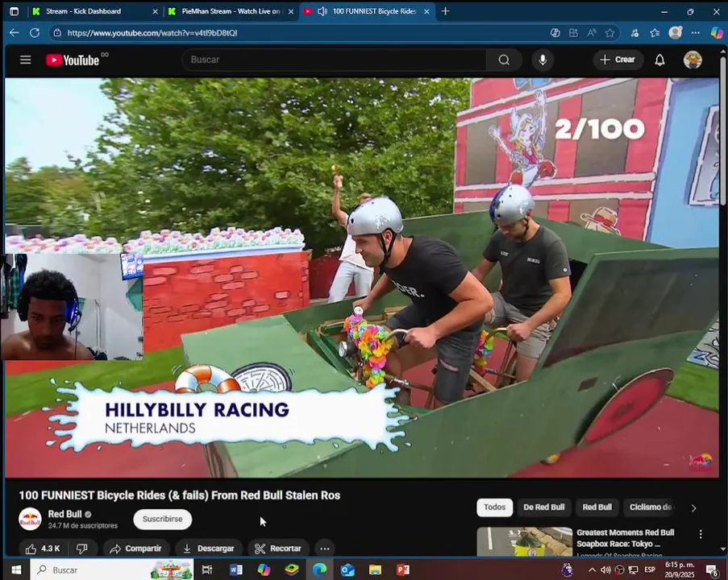This screenshot has height=580, width=728.
Task: Click the YouTube Buscar search field
Action: coord(335,60)
